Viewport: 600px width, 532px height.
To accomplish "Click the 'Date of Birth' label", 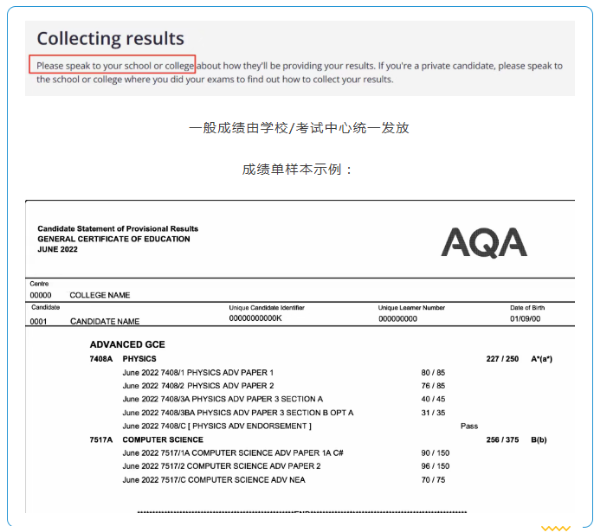I will [527, 308].
